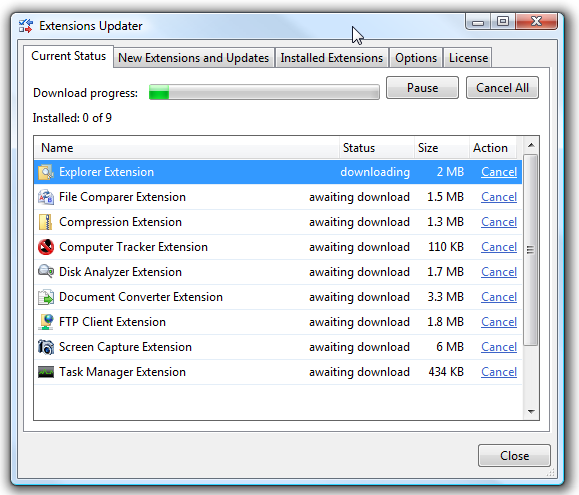Click the Screen Capture Extension camera icon
The height and width of the screenshot is (495, 579).
tap(46, 347)
